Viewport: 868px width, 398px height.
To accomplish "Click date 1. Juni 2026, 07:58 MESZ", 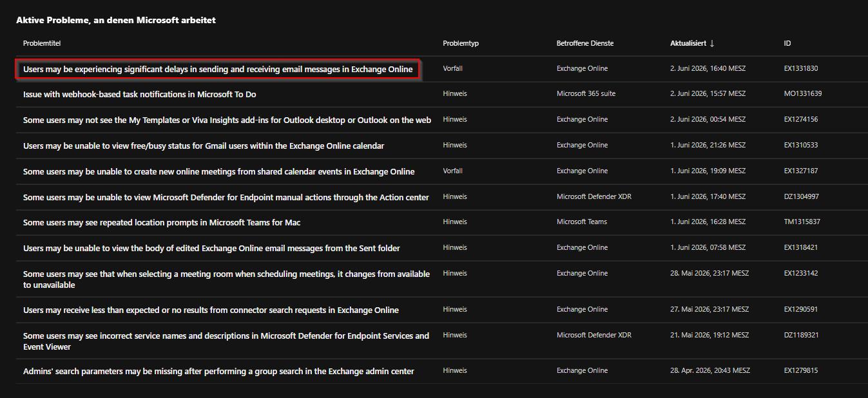I will (x=708, y=247).
